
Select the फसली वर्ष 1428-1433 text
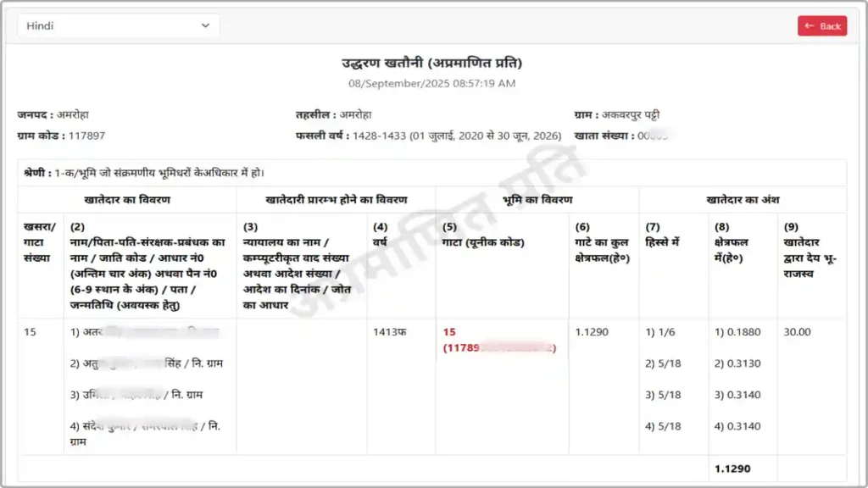tap(424, 135)
